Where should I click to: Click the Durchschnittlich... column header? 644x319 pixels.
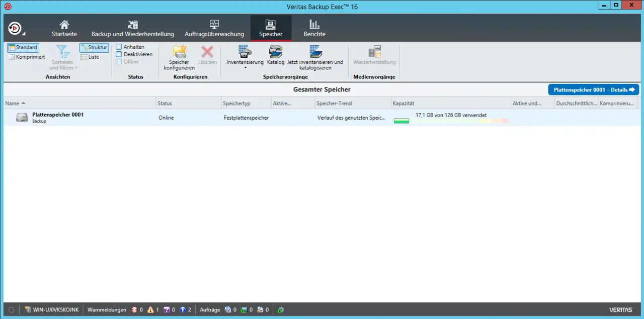tap(576, 103)
